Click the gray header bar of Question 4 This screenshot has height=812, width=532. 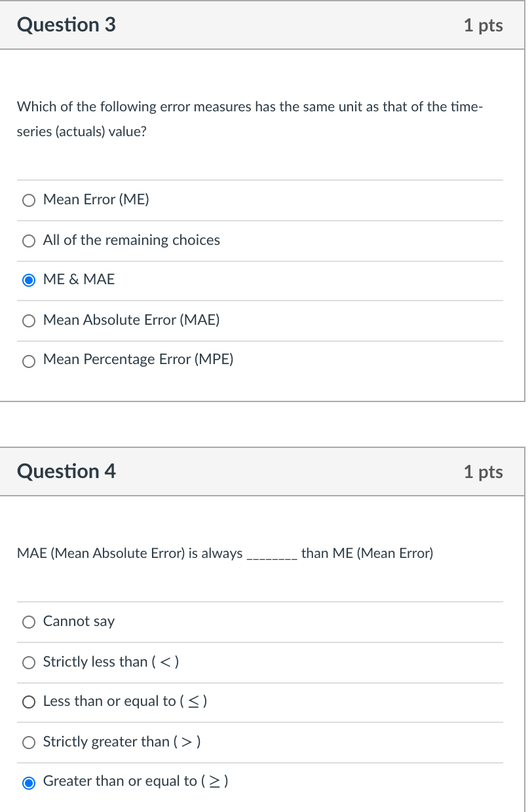tap(262, 471)
